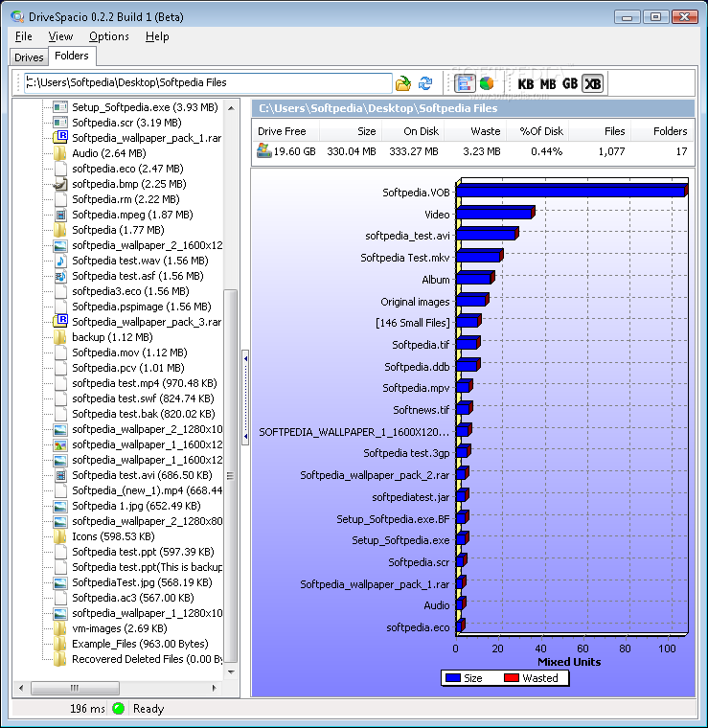This screenshot has width=708, height=728.
Task: Click the browse folder icon beside path
Action: pyautogui.click(x=403, y=83)
